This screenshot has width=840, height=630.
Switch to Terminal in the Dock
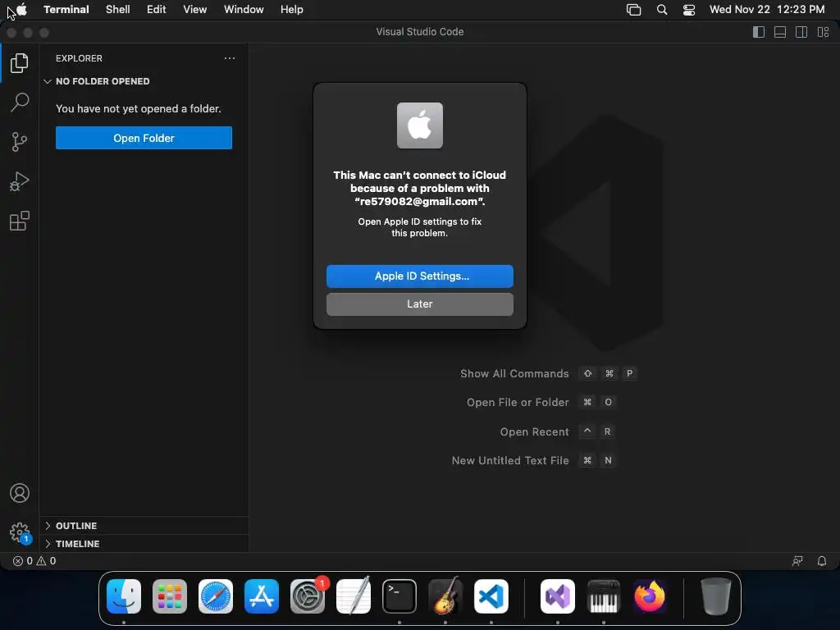[x=399, y=596]
